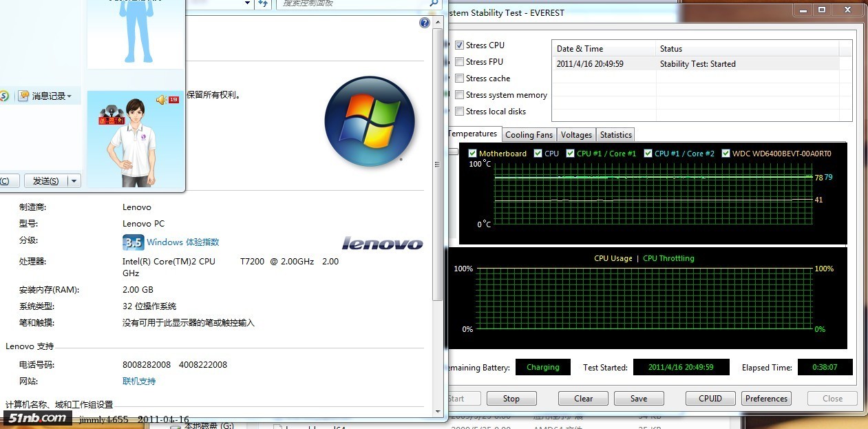Open CPUID from the EVEREST button row
The height and width of the screenshot is (429, 868).
point(710,399)
